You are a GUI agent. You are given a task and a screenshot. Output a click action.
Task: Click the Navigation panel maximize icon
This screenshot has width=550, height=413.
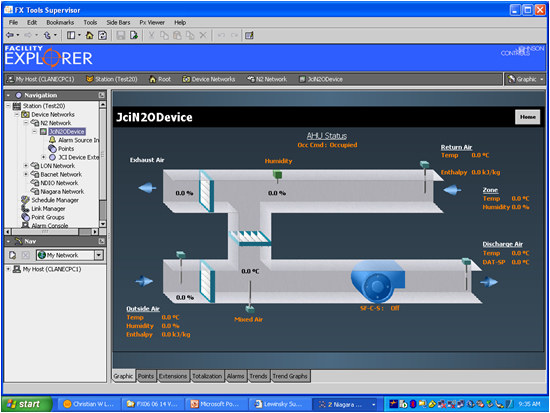[x=102, y=95]
